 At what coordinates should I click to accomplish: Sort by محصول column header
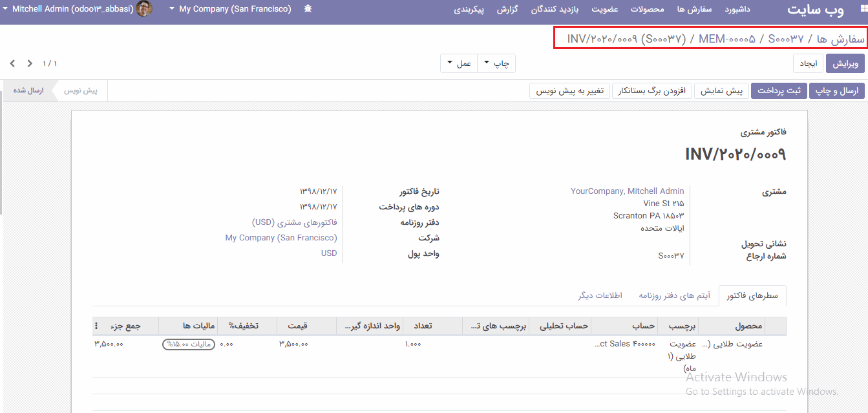click(732, 326)
